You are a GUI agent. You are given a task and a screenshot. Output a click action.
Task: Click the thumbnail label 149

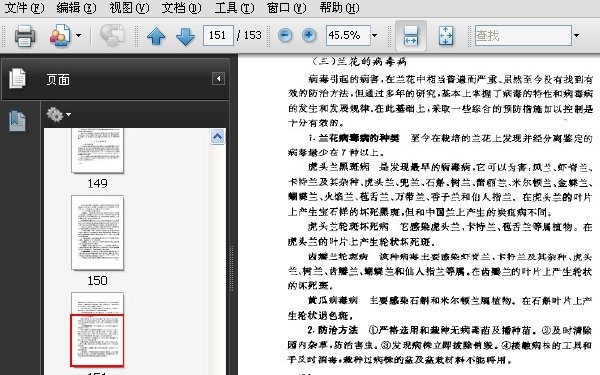point(97,183)
